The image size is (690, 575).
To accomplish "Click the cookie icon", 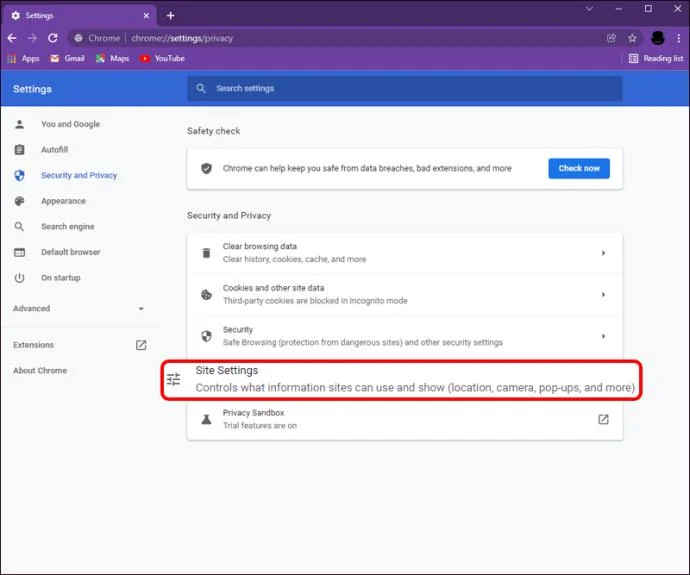I will 206,294.
